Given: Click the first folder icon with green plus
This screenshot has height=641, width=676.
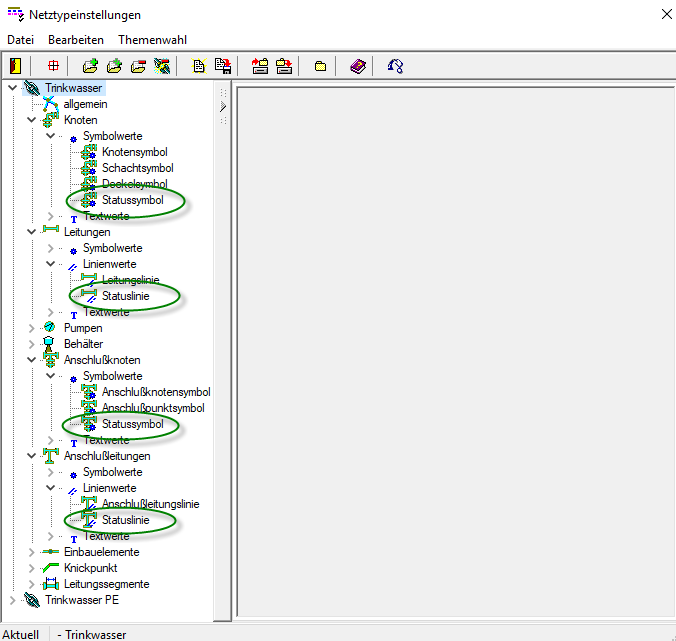Looking at the screenshot, I should point(90,66).
